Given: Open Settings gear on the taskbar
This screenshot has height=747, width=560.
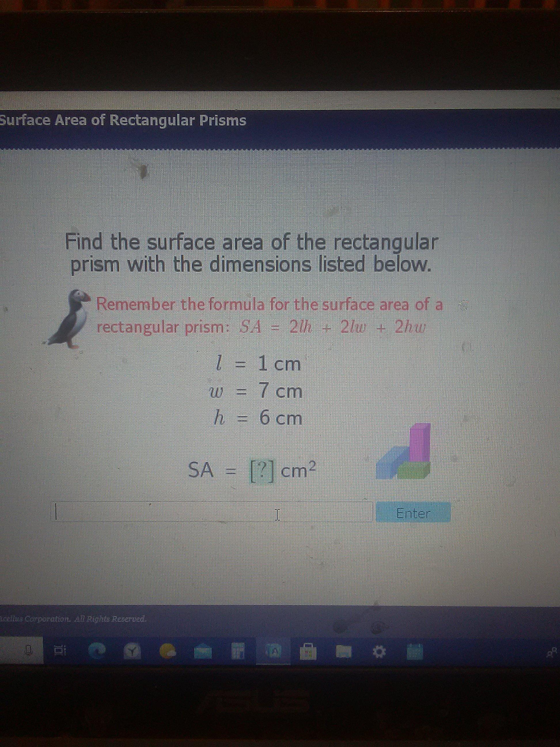Looking at the screenshot, I should [x=379, y=651].
